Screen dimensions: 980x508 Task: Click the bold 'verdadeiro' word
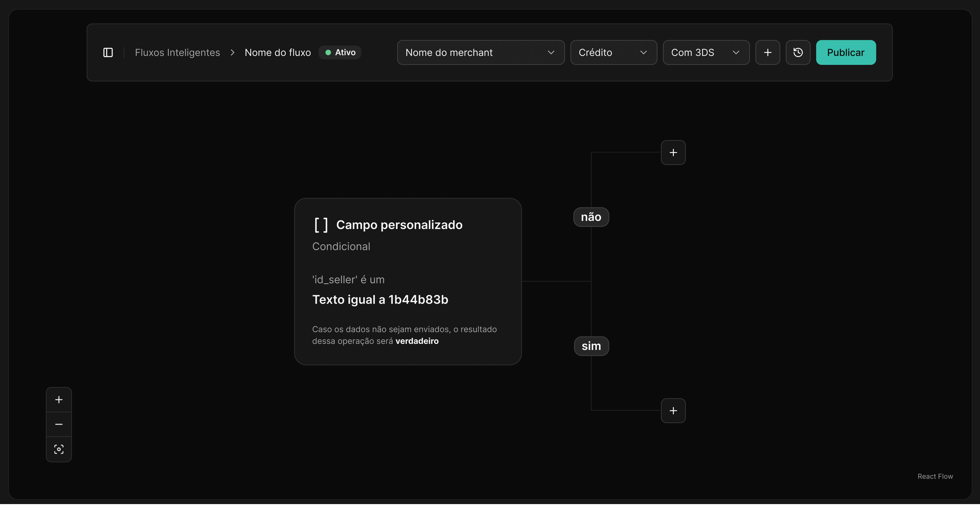click(417, 341)
